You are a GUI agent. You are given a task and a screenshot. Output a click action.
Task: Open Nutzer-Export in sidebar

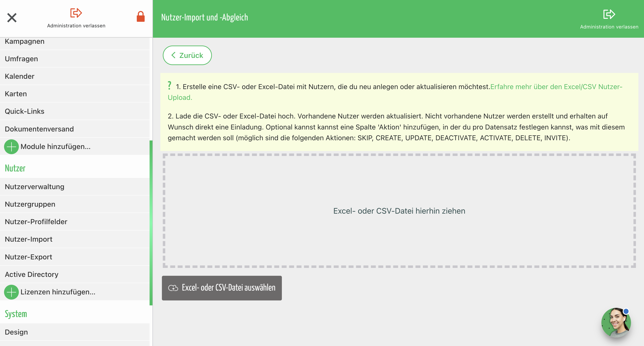click(x=75, y=257)
